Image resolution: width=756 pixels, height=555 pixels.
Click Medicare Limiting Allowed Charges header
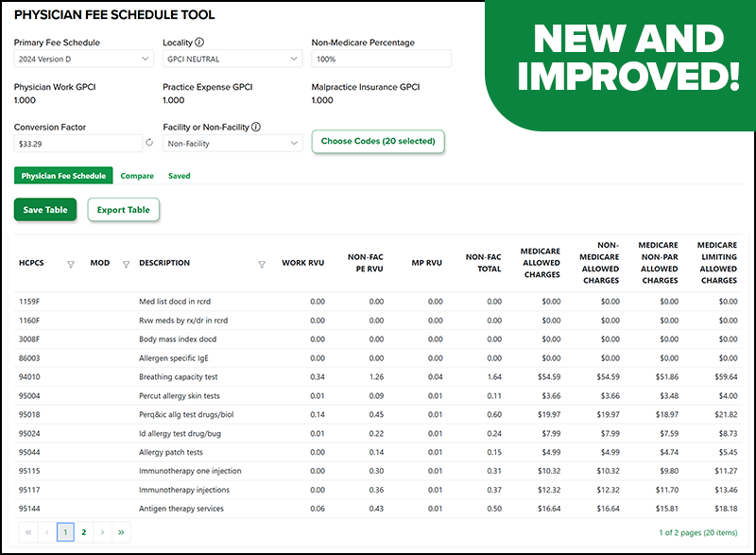coord(717,263)
